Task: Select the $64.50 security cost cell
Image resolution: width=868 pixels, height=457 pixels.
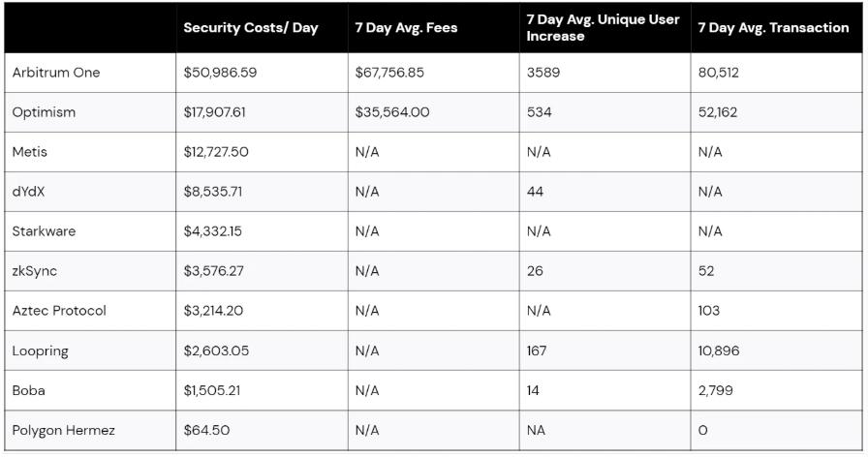Action: 206,430
